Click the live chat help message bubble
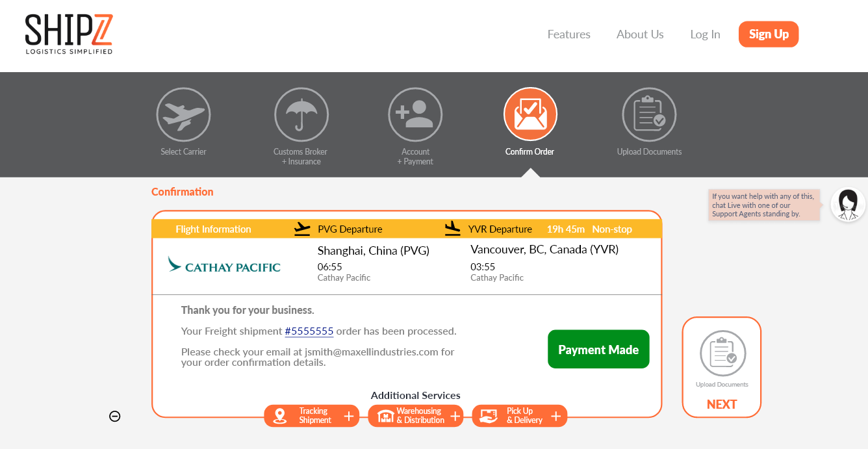Screen dimensions: 868x449 pyautogui.click(x=763, y=205)
